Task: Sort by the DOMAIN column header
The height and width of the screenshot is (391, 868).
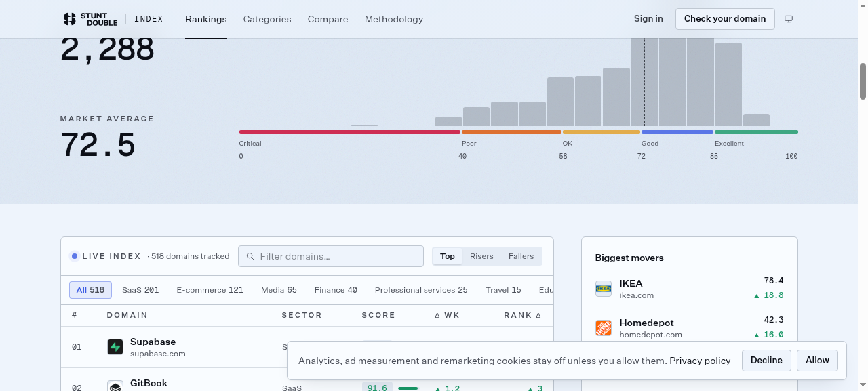Action: click(x=127, y=315)
